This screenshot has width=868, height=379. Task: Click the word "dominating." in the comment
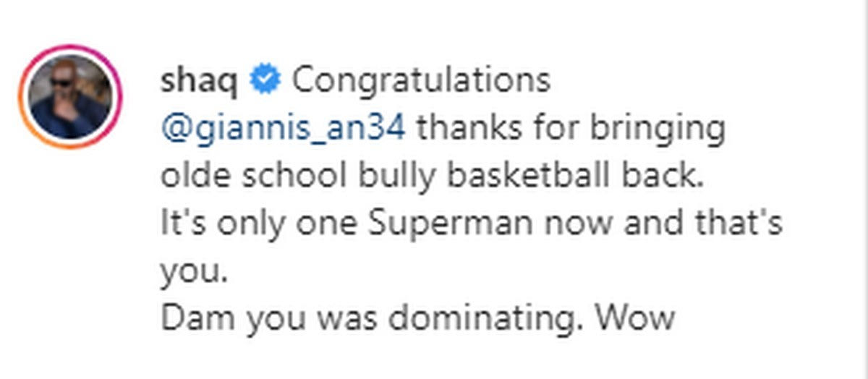pos(507,318)
